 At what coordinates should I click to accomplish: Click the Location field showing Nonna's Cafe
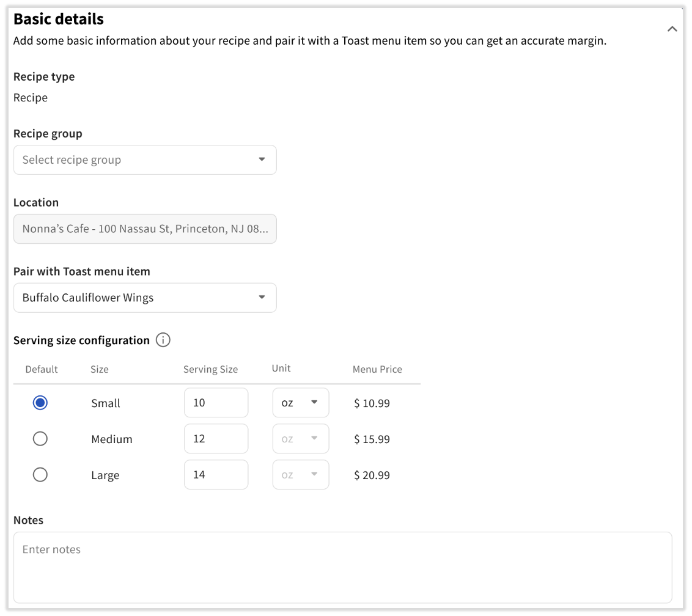click(x=144, y=229)
